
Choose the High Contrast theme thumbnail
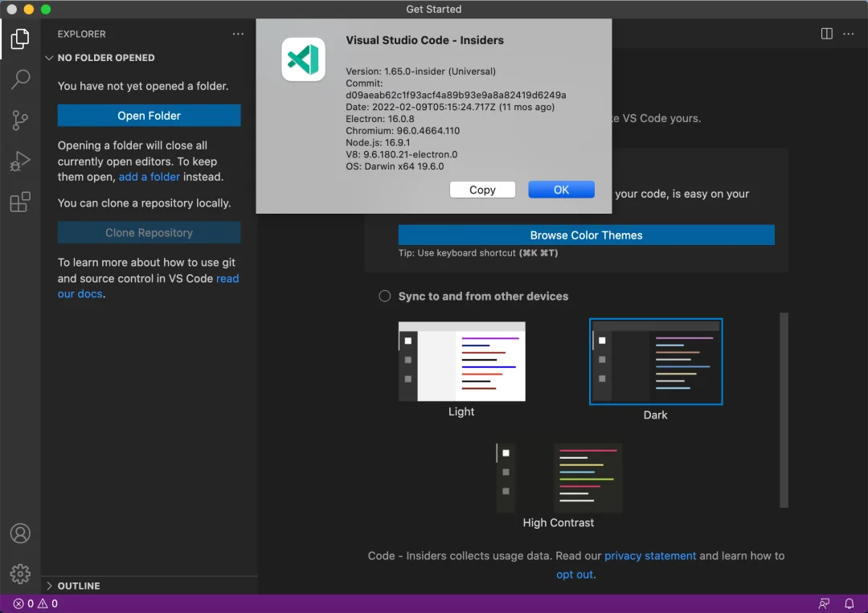pyautogui.click(x=559, y=479)
